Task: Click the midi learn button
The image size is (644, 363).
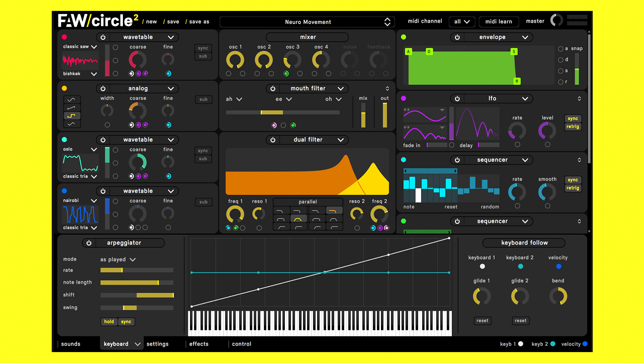Action: pyautogui.click(x=498, y=22)
